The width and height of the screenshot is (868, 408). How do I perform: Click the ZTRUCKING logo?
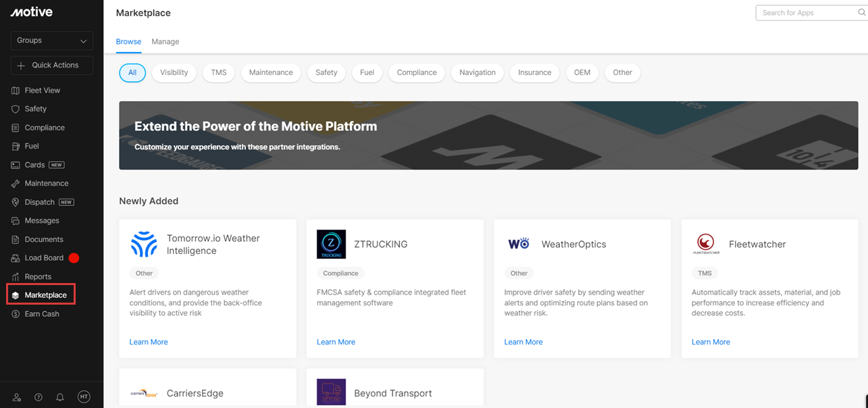pos(331,245)
